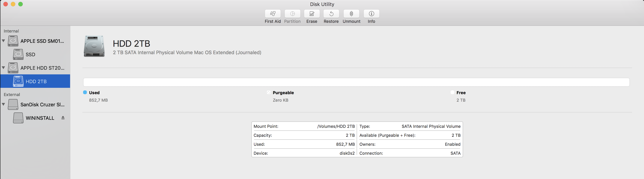Viewport: 644px width, 179px height.
Task: Run First Aid from the toolbar
Action: click(x=272, y=13)
